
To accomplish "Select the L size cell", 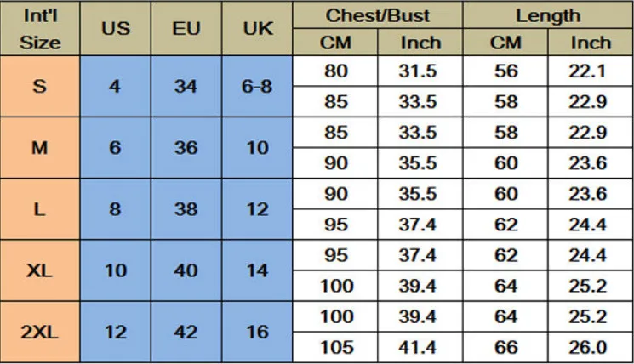I will pos(40,209).
